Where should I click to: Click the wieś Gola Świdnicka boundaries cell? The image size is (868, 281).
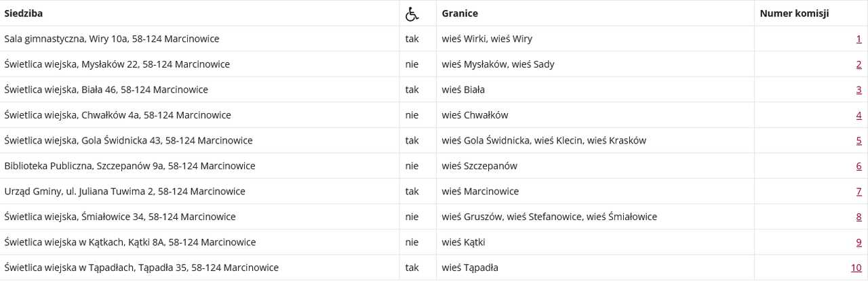click(x=595, y=141)
